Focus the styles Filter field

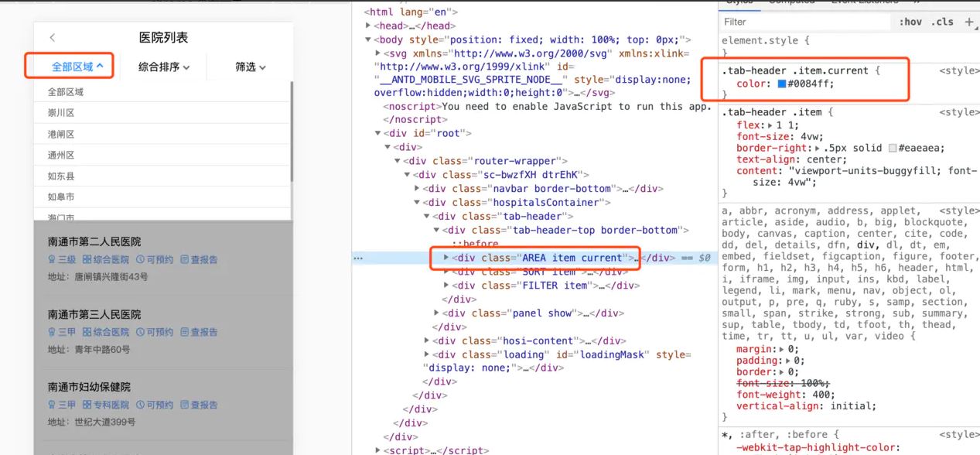click(x=804, y=22)
